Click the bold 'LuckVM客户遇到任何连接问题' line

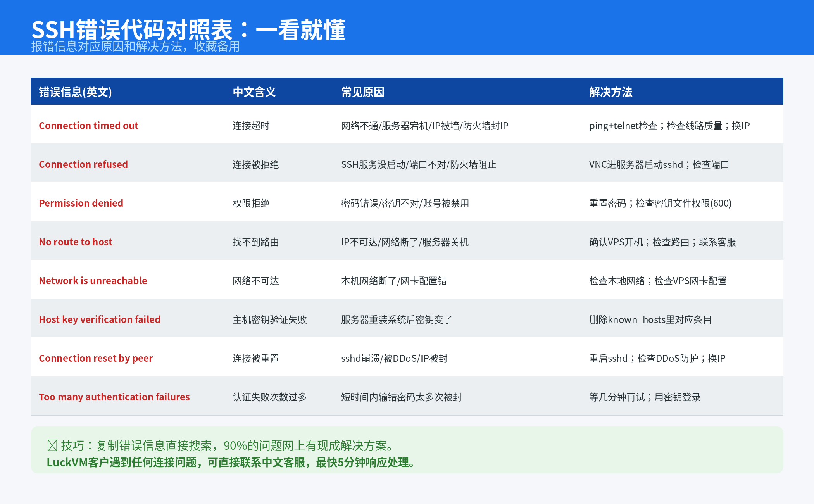pos(232,463)
